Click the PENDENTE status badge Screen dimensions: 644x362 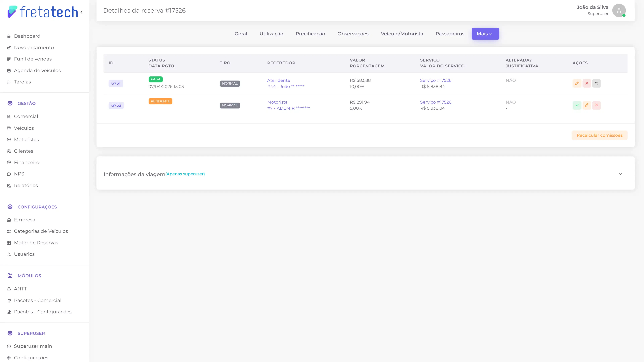(160, 101)
